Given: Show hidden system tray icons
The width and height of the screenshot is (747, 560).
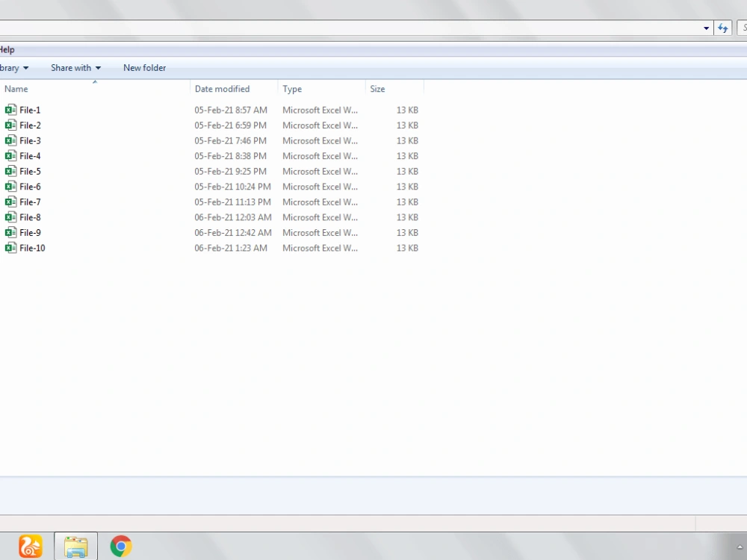Looking at the screenshot, I should [x=740, y=547].
